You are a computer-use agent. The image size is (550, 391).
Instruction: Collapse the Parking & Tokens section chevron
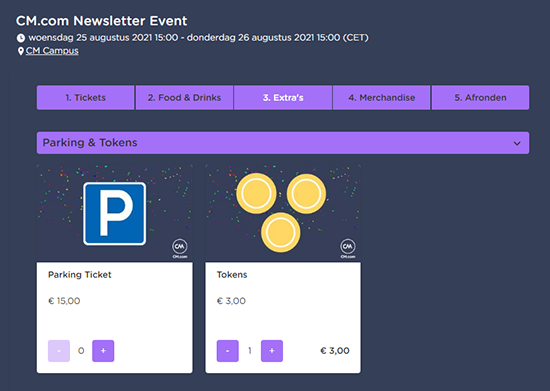517,143
